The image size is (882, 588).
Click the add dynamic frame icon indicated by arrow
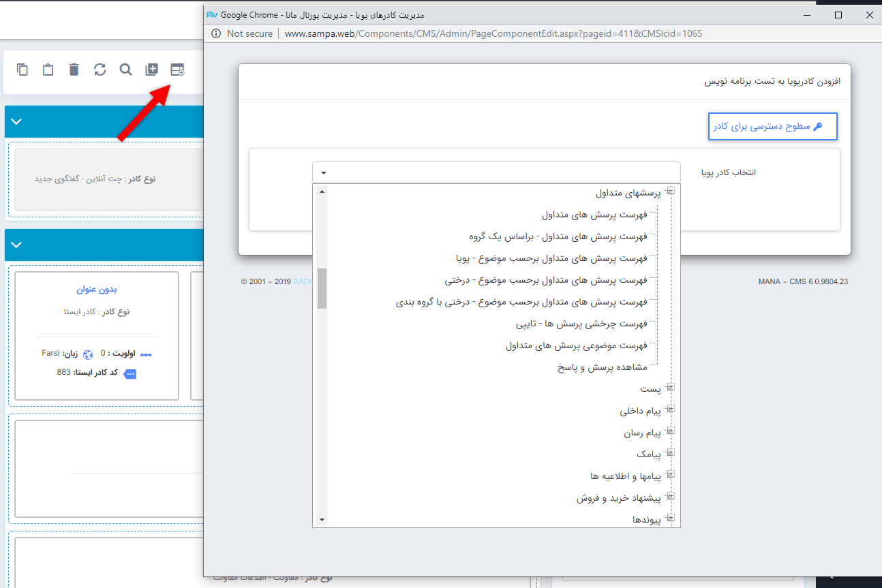tap(177, 69)
